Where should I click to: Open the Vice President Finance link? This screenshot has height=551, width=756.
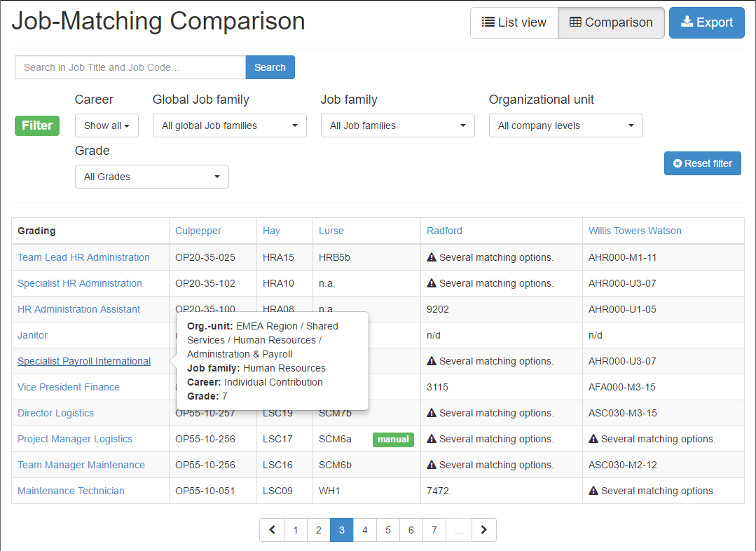(x=69, y=387)
